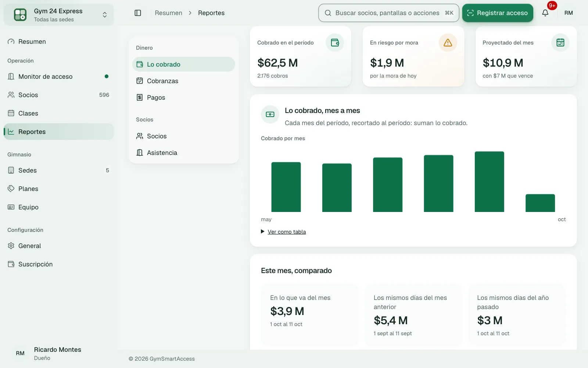588x368 pixels.
Task: Open the Gym 24 Express location switcher
Action: 59,15
